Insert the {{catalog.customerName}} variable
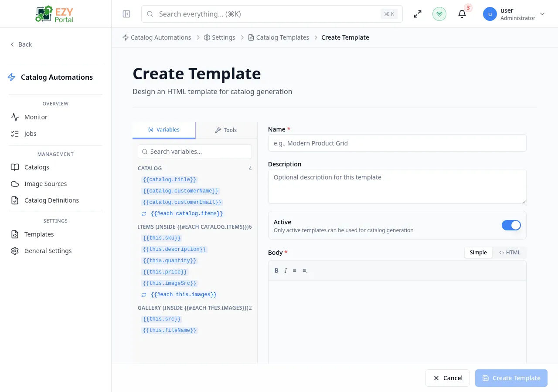This screenshot has width=558, height=392. click(180, 191)
